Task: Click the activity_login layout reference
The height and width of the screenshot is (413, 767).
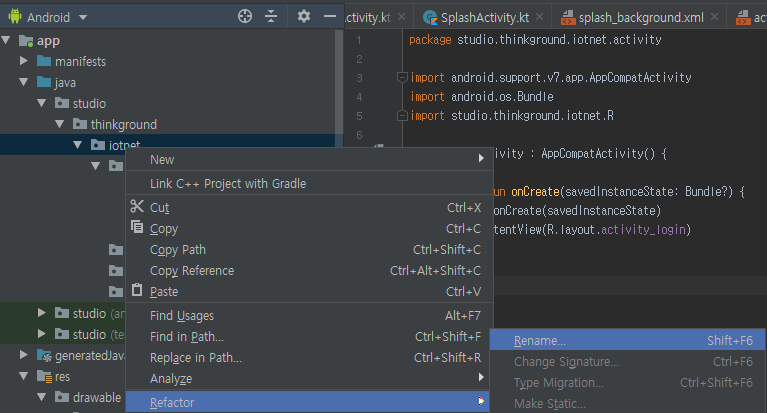Action: coord(643,229)
